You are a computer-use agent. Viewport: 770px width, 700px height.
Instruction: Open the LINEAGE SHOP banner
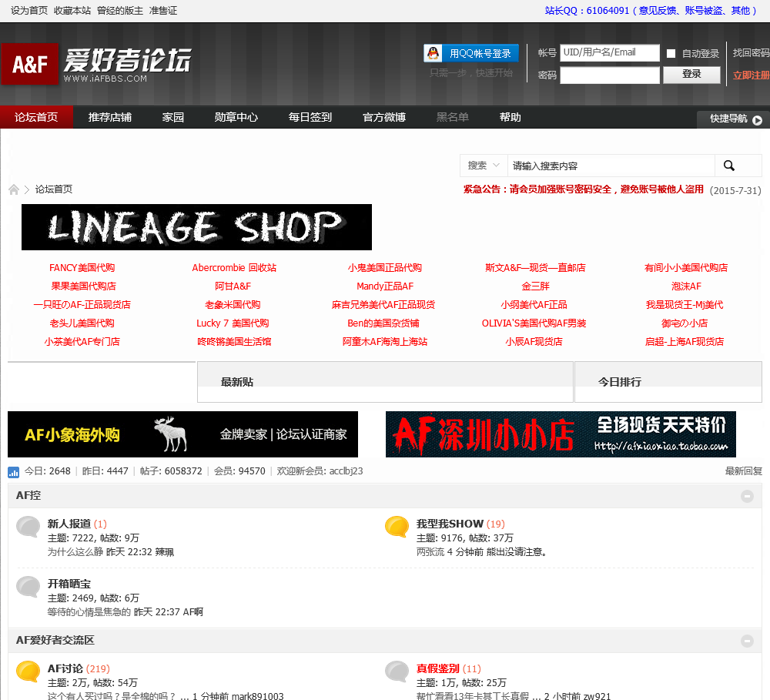pyautogui.click(x=196, y=227)
